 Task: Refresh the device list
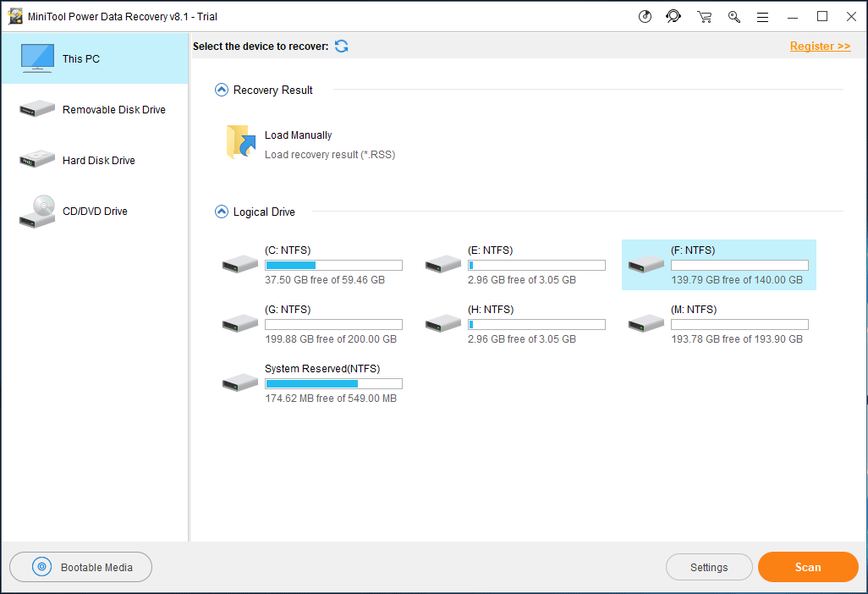pos(341,47)
